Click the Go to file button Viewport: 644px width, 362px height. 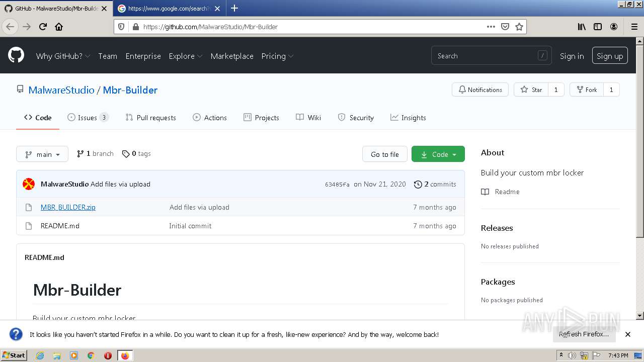(385, 154)
